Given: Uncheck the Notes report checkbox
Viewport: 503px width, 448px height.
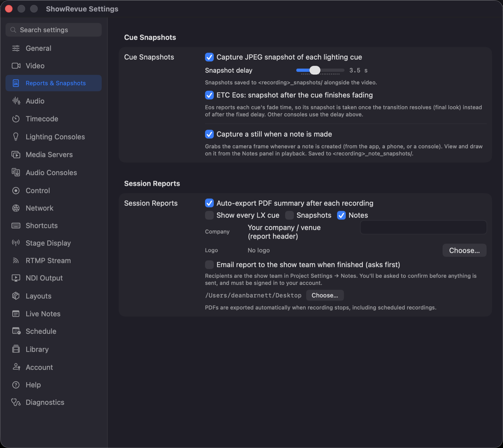Looking at the screenshot, I should point(341,215).
